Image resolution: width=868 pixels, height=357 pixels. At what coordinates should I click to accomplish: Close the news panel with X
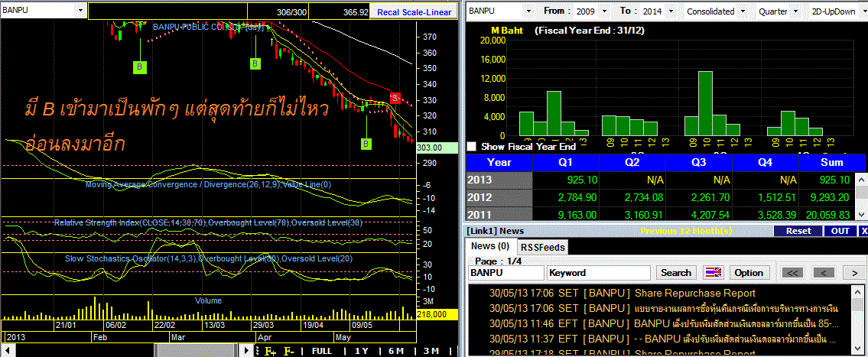click(x=863, y=231)
